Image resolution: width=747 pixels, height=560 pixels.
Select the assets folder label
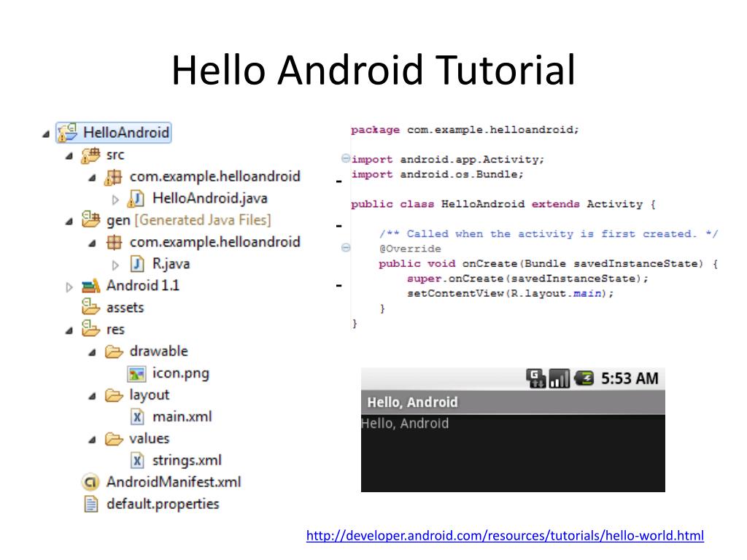click(125, 308)
